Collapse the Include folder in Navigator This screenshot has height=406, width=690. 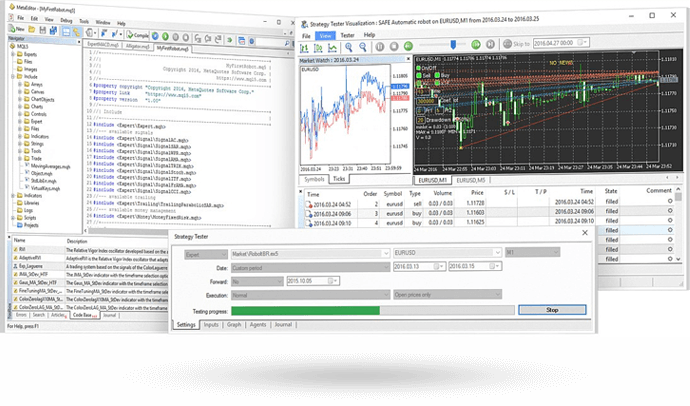point(13,76)
